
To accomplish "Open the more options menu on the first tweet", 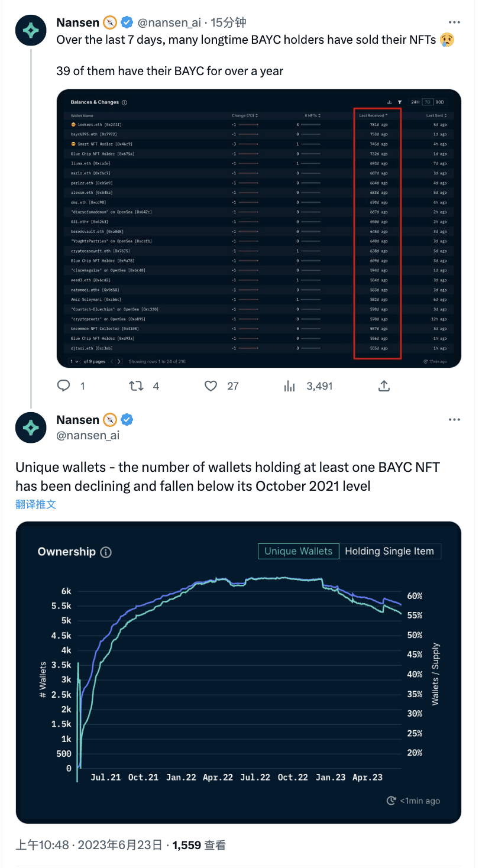I will [454, 21].
